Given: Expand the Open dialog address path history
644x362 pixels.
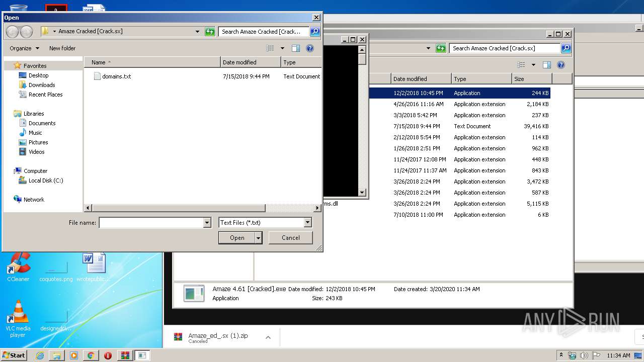Looking at the screenshot, I should coord(197,32).
